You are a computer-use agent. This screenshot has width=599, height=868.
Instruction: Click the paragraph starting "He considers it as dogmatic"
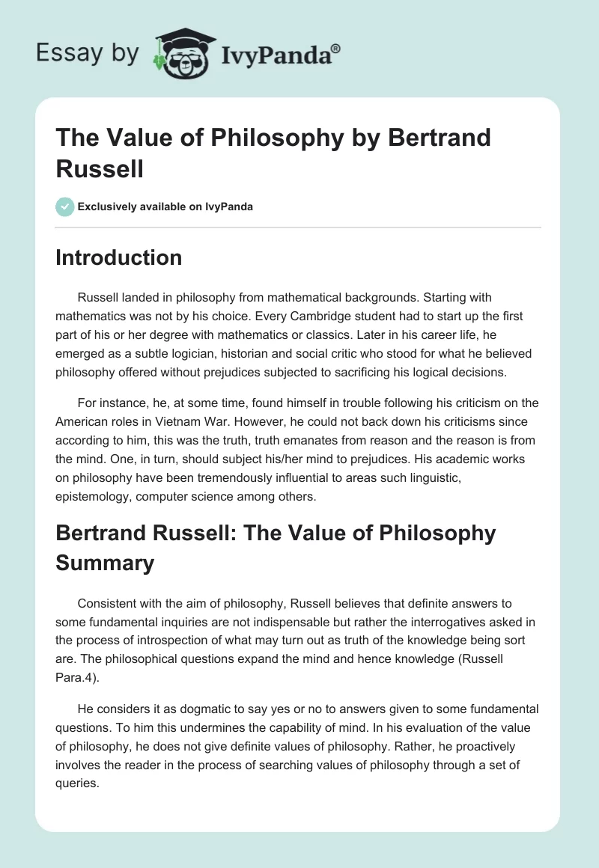(x=297, y=746)
